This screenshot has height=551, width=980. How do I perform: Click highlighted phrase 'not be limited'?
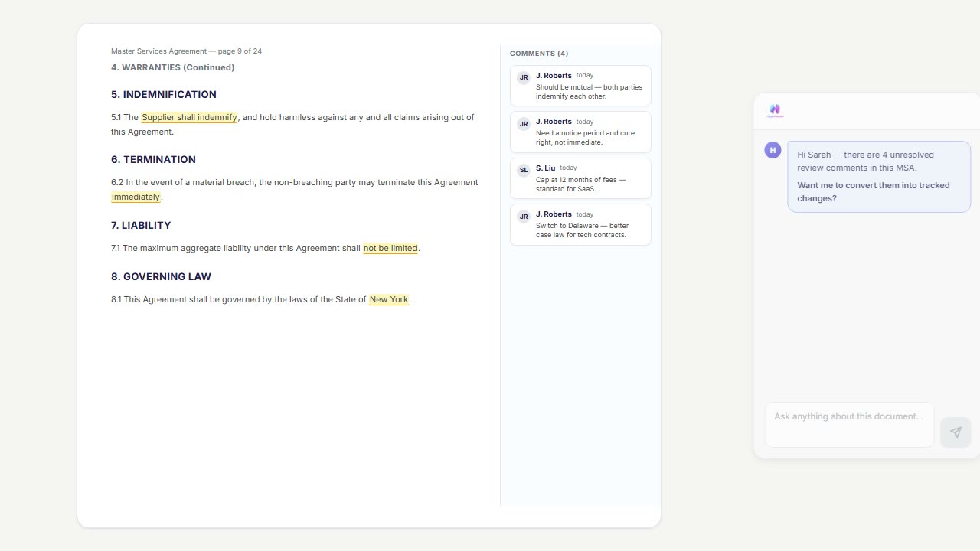[x=390, y=249]
